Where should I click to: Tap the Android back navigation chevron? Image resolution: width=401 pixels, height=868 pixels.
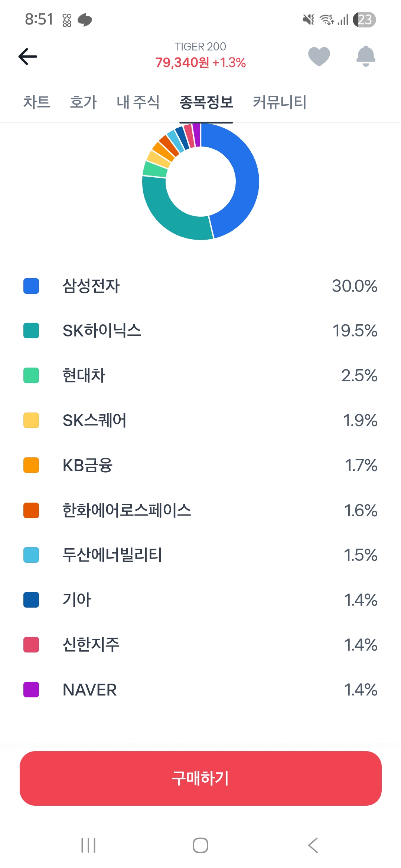(313, 845)
